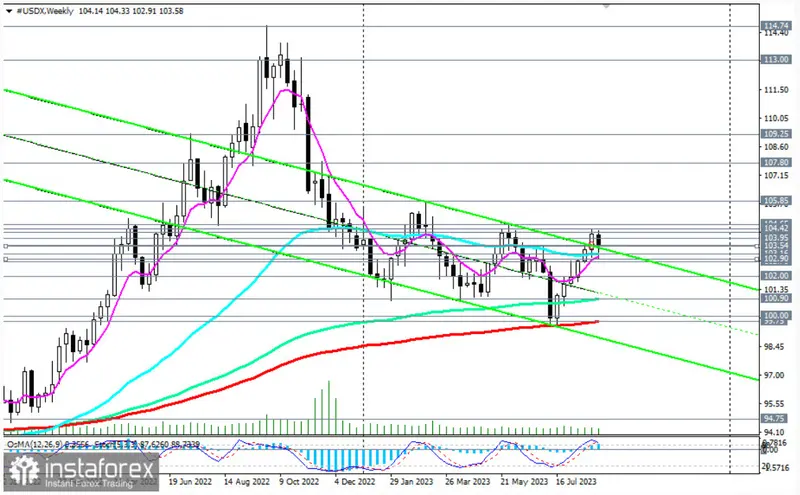Select the 105.85 price level label

point(776,199)
